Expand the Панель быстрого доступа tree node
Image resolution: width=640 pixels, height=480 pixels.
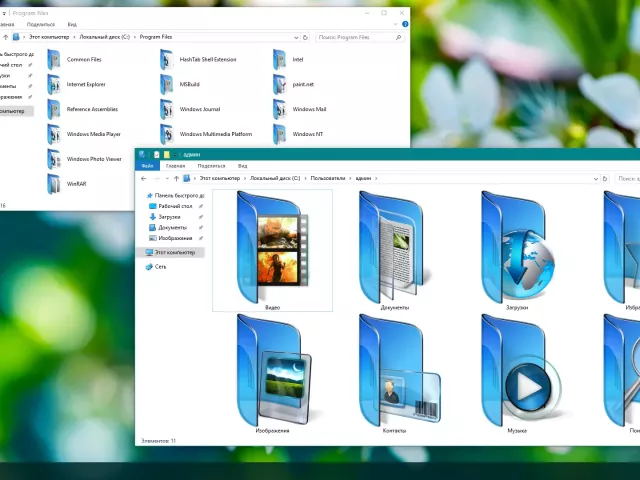click(141, 195)
